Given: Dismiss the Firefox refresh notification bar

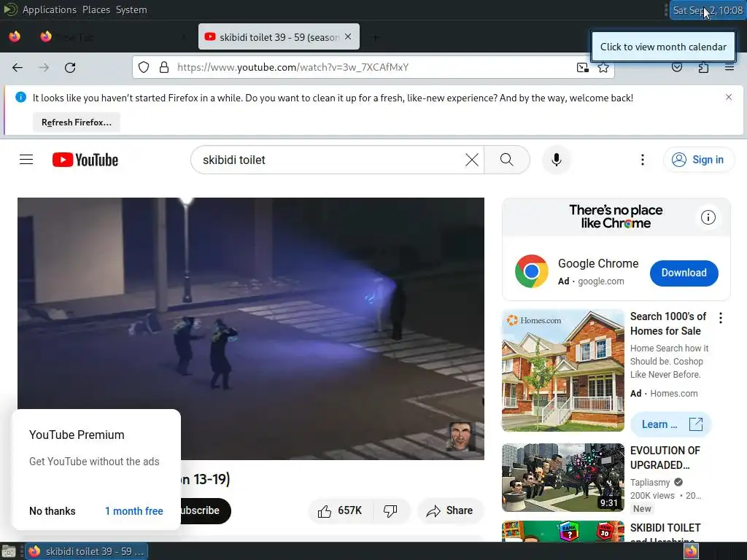Looking at the screenshot, I should pos(729,97).
